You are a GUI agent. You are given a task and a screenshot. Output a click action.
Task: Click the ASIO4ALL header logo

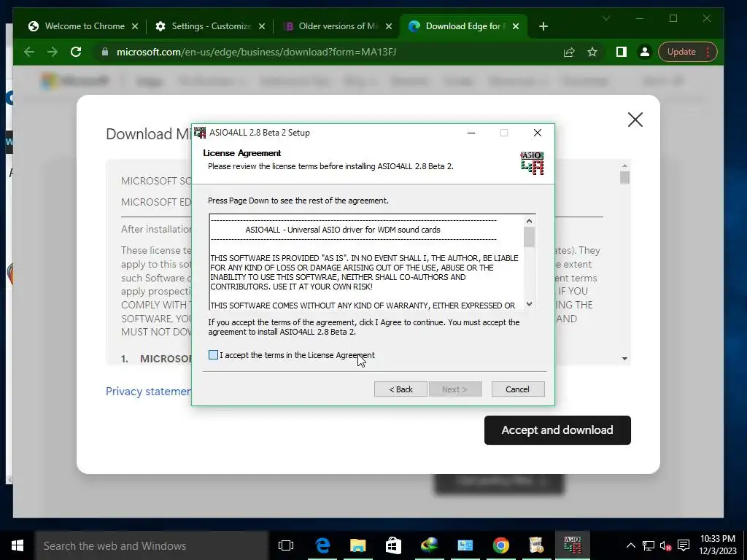coord(532,163)
